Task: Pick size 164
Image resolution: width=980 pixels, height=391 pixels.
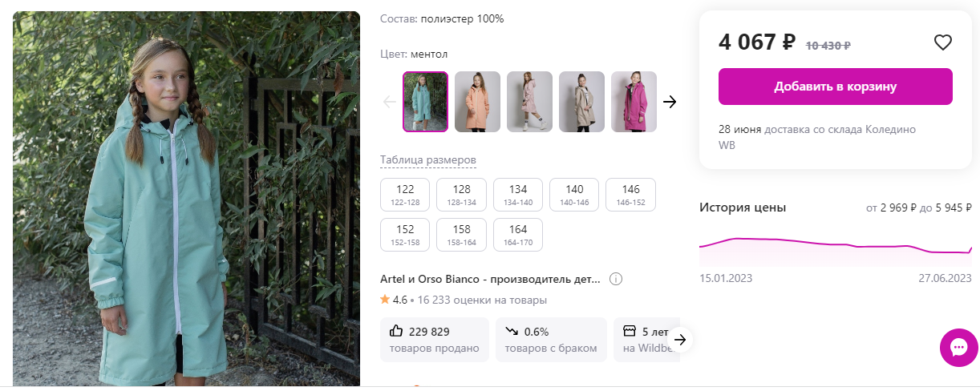Action: 518,235
